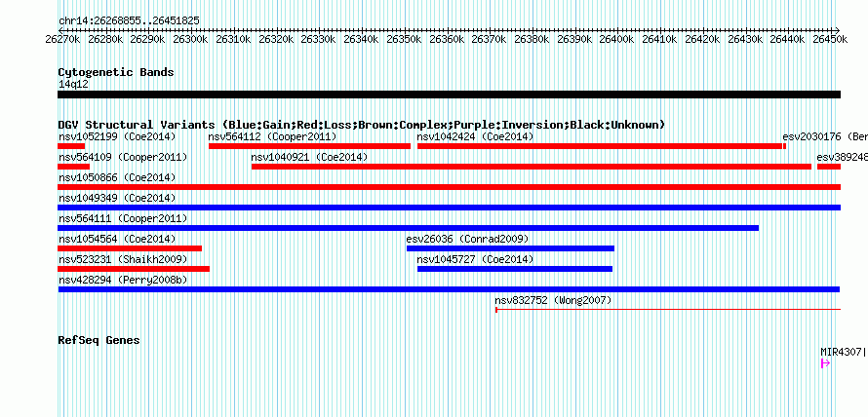Click the 26340k ruler tick
The image size is (868, 417).
click(x=361, y=39)
